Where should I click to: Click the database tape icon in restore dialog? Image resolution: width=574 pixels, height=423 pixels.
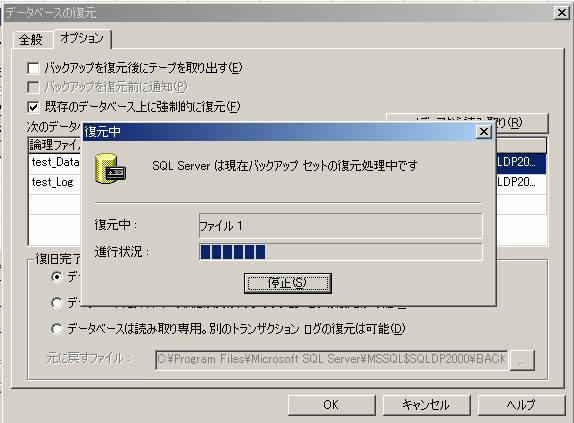(110, 169)
